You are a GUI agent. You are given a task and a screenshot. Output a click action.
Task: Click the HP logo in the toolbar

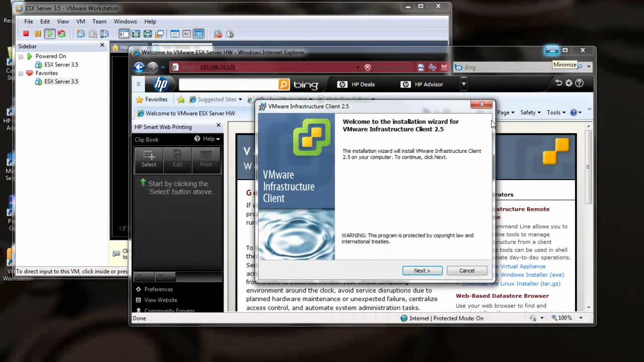160,84
